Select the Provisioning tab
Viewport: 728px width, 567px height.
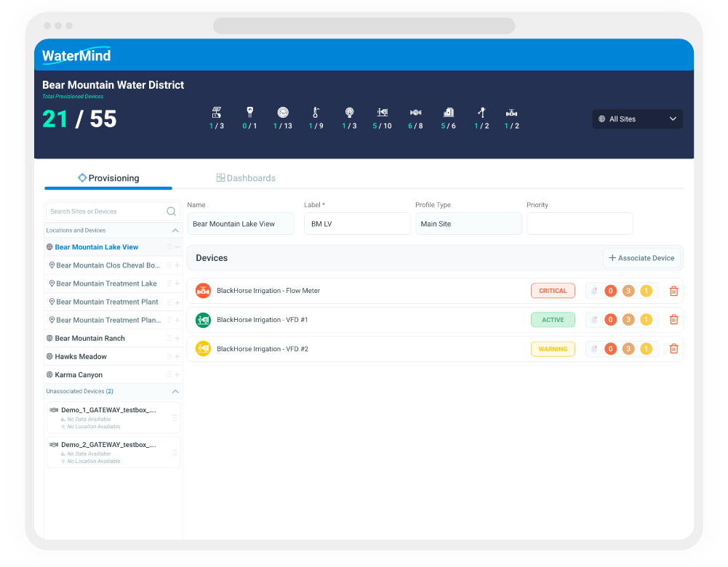108,178
